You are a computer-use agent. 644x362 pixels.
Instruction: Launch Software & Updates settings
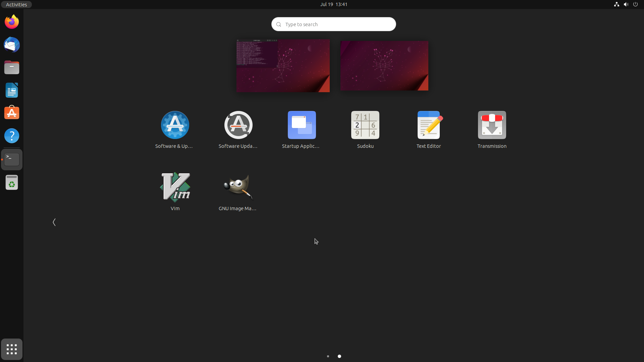pos(175,125)
